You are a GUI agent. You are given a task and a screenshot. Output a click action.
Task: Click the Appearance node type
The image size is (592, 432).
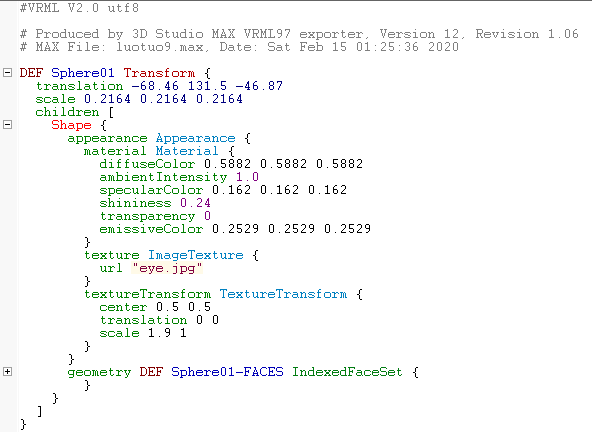pyautogui.click(x=196, y=138)
